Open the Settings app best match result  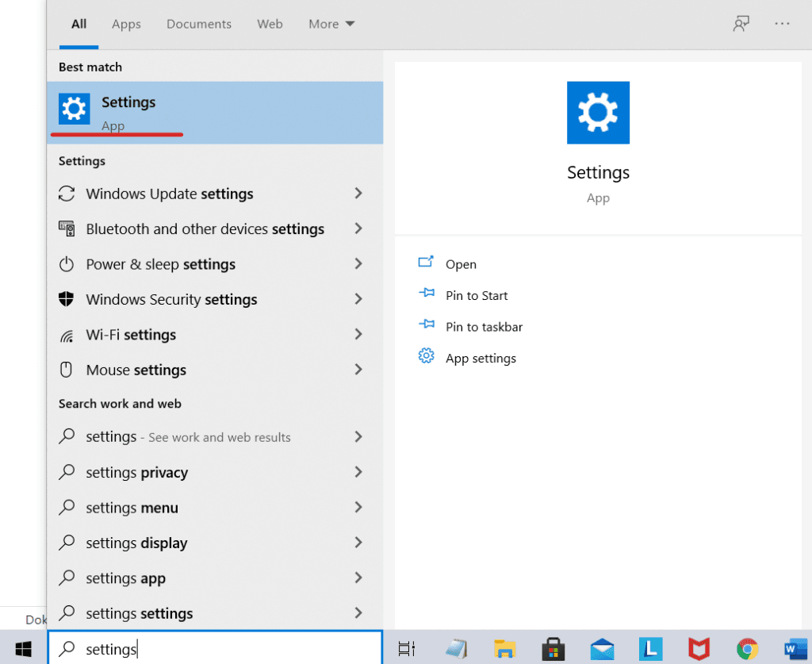[x=215, y=113]
